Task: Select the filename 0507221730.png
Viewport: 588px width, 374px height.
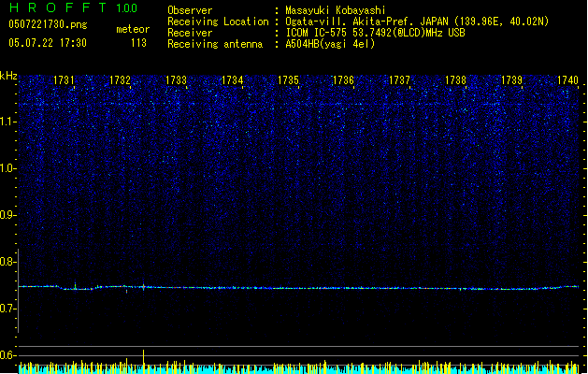Action: 48,24
